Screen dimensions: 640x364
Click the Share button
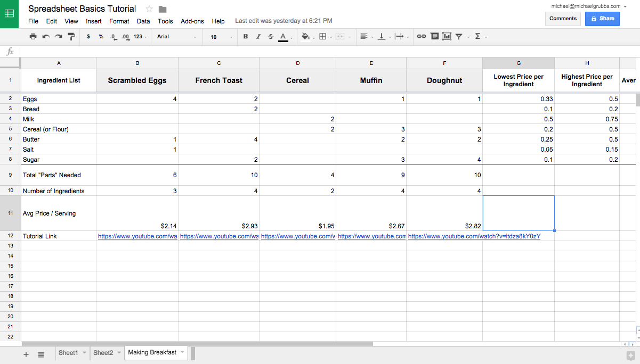click(x=602, y=18)
